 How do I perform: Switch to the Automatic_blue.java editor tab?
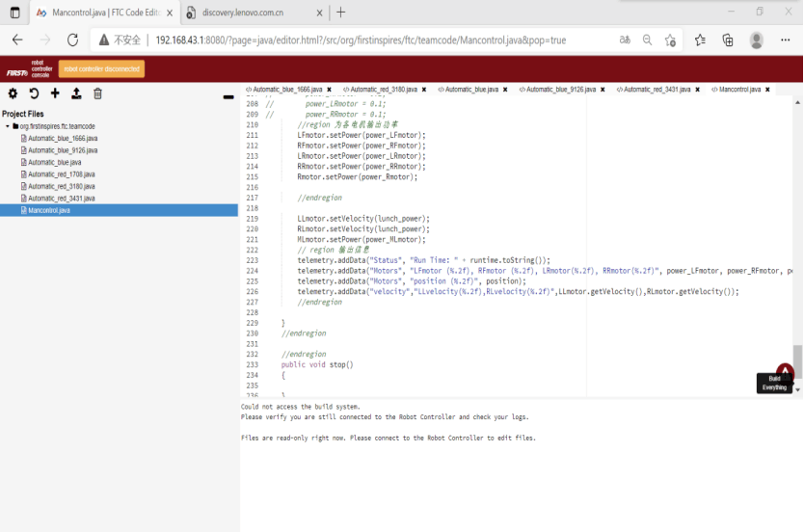coord(471,90)
